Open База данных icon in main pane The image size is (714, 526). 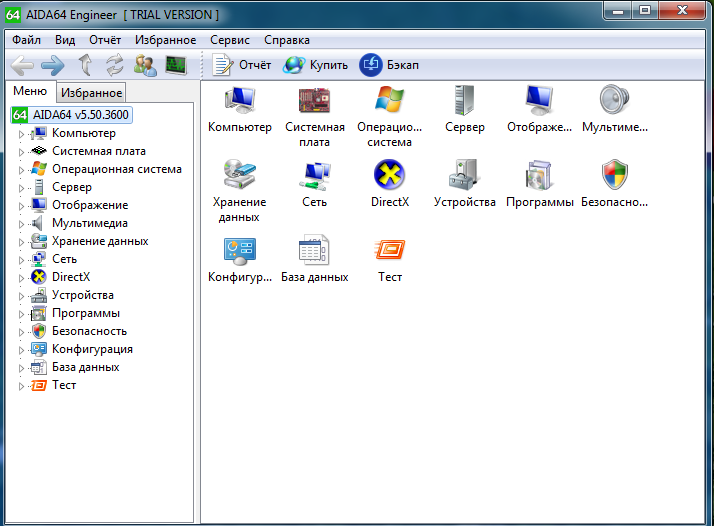[x=314, y=250]
